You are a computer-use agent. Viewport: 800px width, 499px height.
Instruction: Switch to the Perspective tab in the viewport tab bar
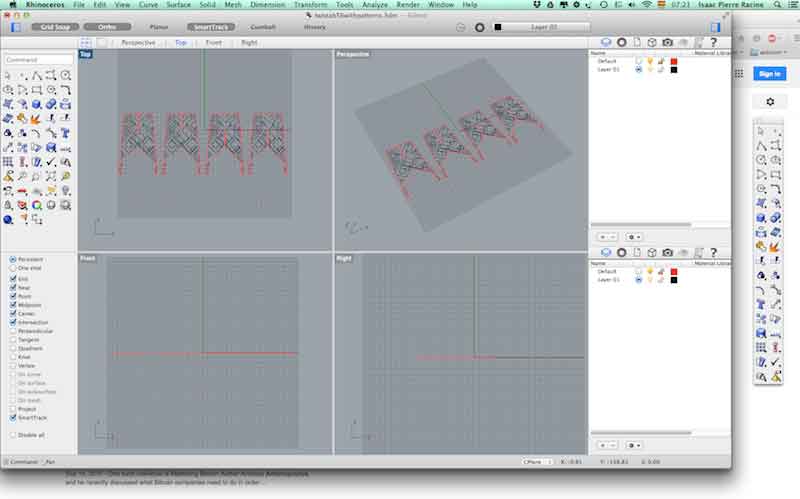138,43
